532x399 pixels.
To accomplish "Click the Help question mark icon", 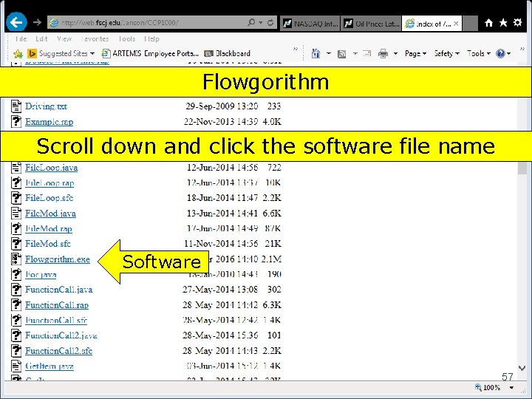I will point(500,53).
